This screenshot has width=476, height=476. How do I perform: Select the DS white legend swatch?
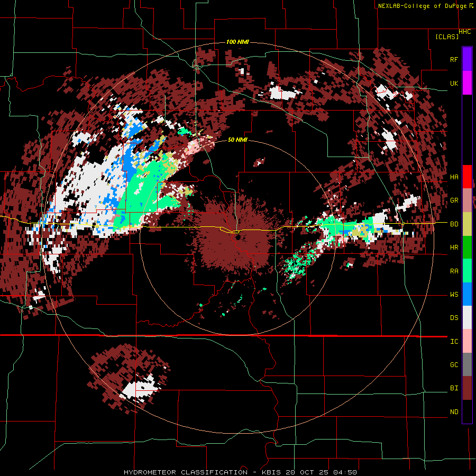pyautogui.click(x=467, y=317)
